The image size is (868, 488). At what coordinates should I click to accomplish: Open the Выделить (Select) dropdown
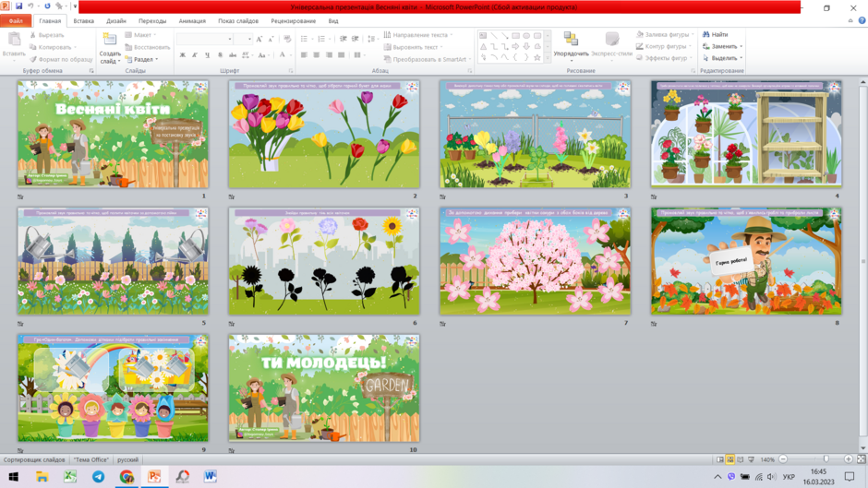pos(722,58)
